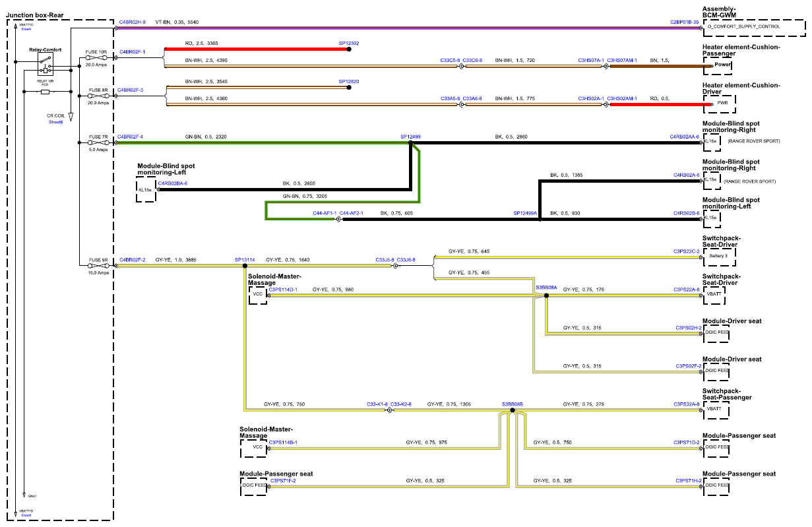Image resolution: width=812 pixels, height=527 pixels.
Task: Click connector label C4BR02H-9
Action: click(133, 22)
